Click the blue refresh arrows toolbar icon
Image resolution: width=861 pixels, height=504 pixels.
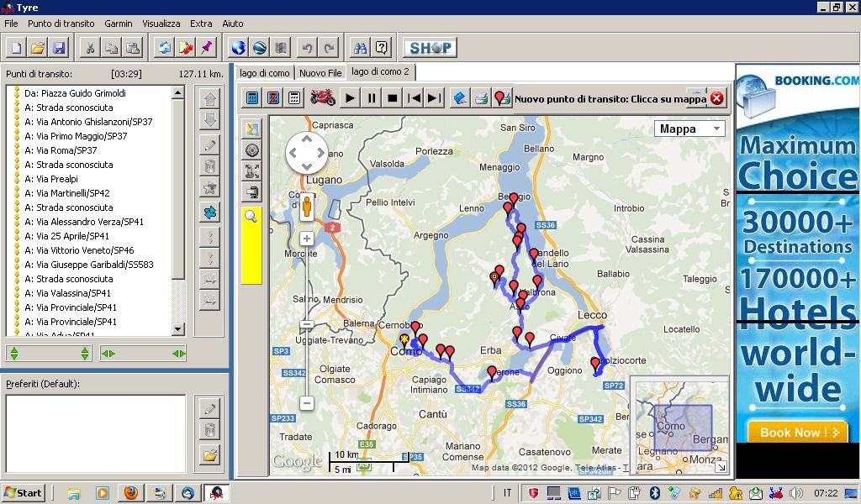click(x=164, y=48)
